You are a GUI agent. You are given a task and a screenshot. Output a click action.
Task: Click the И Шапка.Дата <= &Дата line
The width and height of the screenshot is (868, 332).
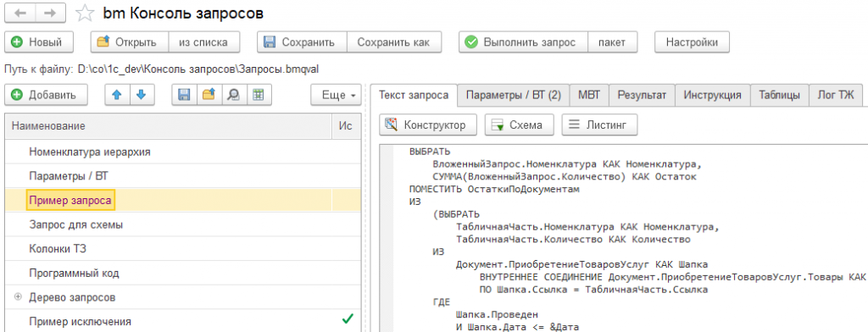pos(517,328)
